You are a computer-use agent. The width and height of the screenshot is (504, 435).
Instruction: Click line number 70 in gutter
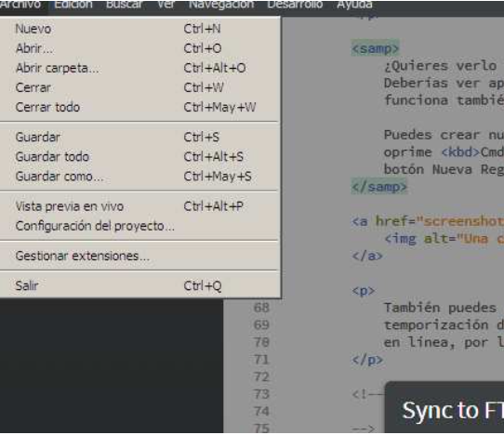261,342
